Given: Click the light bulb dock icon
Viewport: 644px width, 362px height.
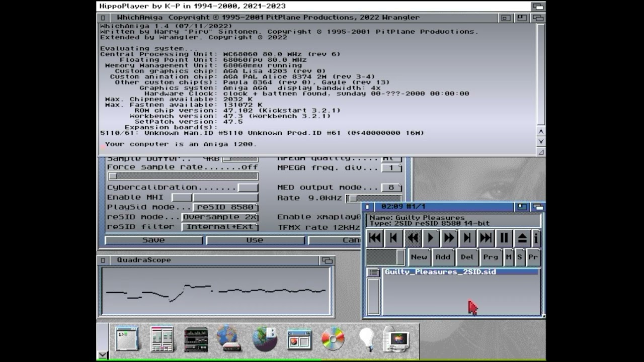Looking at the screenshot, I should point(367,339).
